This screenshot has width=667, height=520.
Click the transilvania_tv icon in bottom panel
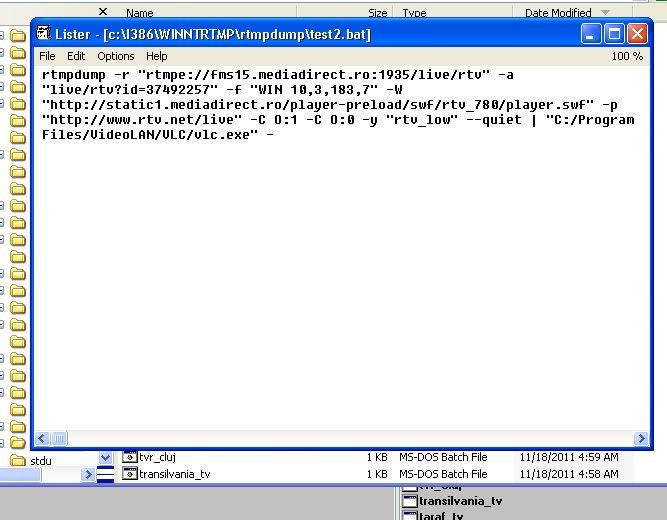click(x=408, y=500)
